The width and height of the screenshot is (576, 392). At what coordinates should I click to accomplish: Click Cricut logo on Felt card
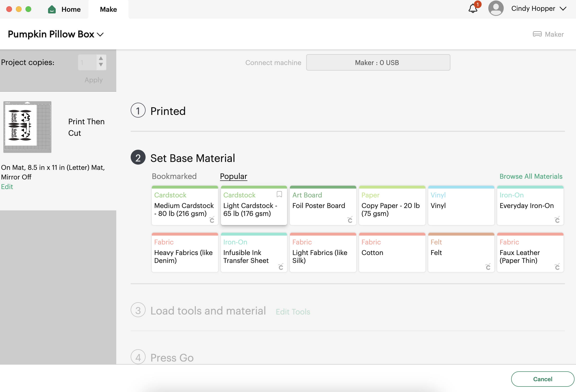point(488,267)
